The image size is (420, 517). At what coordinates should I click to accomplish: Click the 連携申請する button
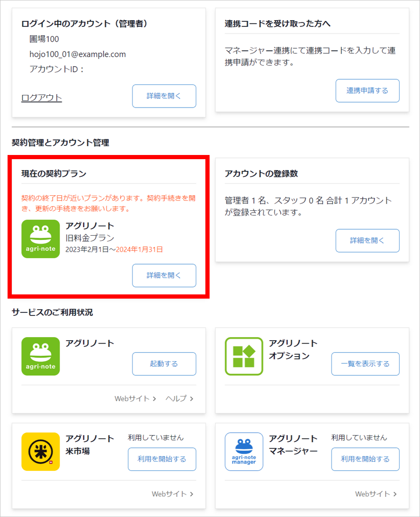[x=367, y=91]
